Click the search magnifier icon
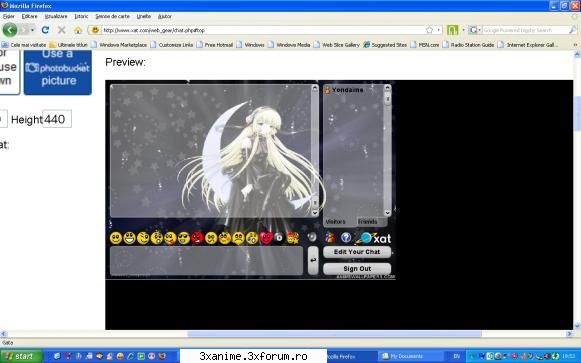This screenshot has width=581, height=363. coord(573,30)
